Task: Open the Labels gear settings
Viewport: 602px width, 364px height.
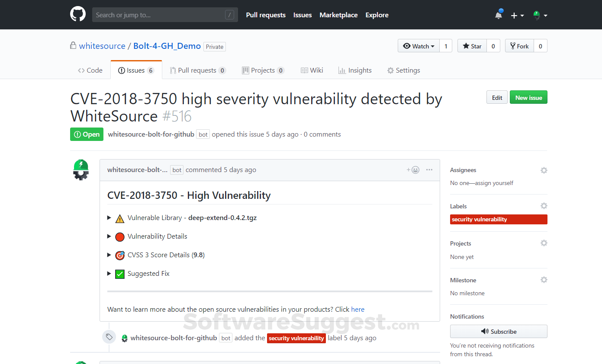Action: click(x=544, y=206)
